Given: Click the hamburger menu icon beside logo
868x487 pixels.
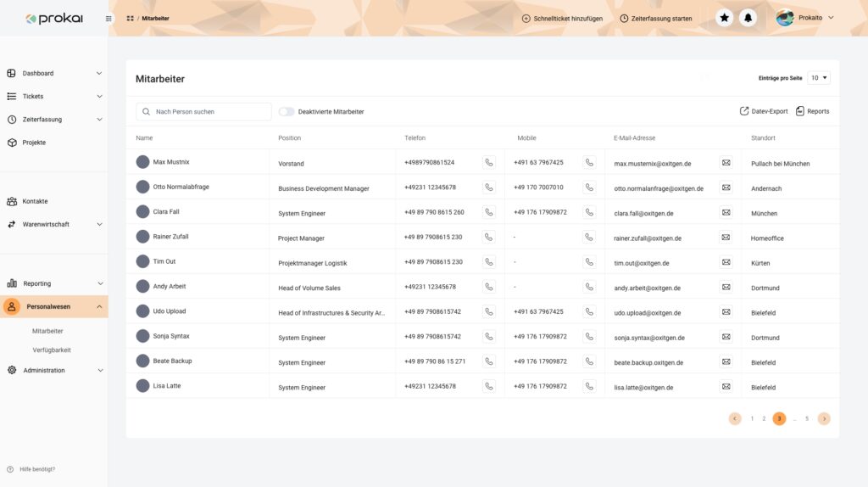Looking at the screenshot, I should [108, 18].
